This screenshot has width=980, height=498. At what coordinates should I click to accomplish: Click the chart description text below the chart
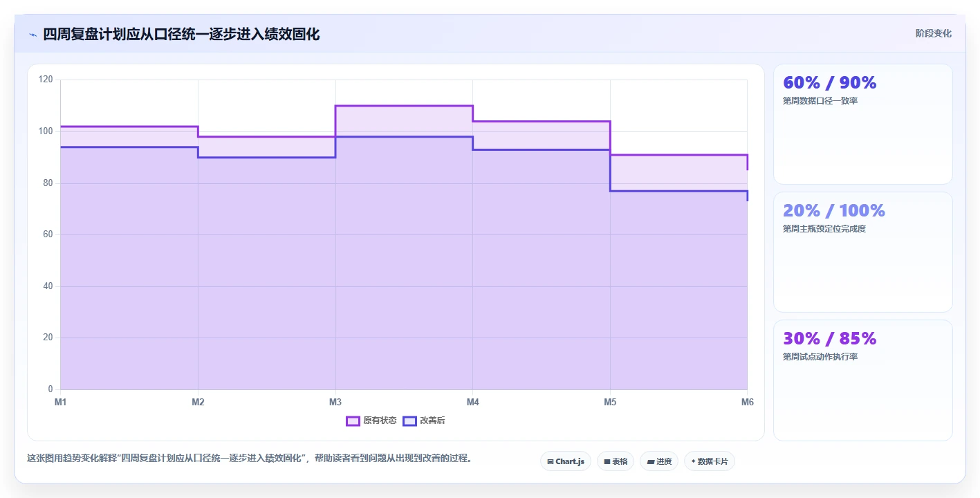point(250,459)
